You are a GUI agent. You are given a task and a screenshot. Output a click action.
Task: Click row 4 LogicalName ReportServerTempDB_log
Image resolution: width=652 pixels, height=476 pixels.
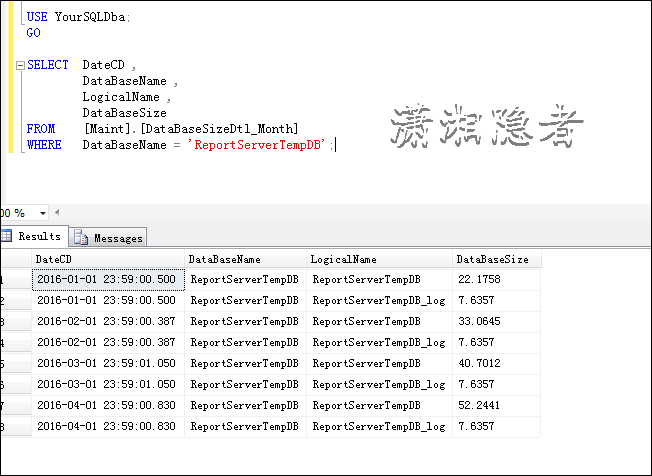(379, 343)
